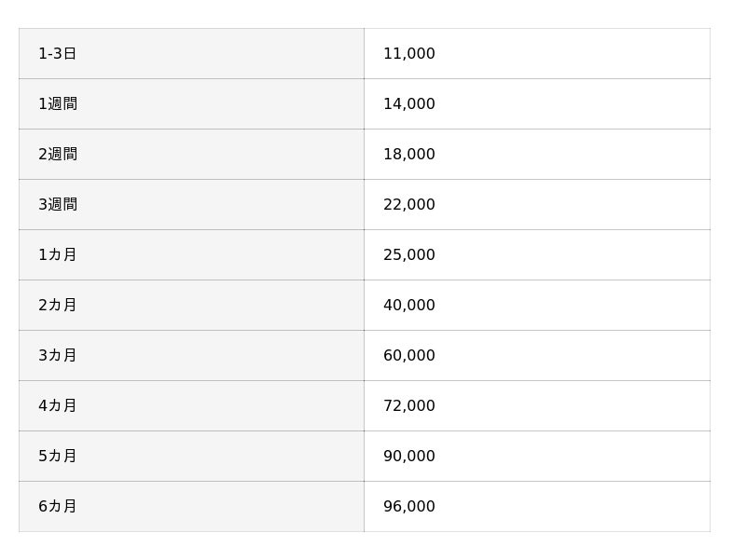The width and height of the screenshot is (746, 560).
Task: Click the 60,000 price value
Action: tap(409, 356)
